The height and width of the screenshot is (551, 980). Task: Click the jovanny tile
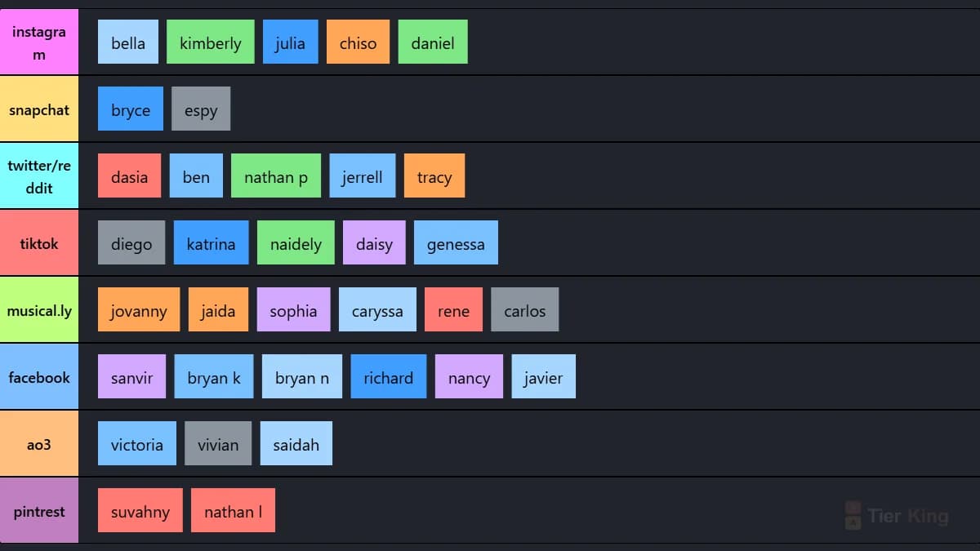tap(139, 310)
